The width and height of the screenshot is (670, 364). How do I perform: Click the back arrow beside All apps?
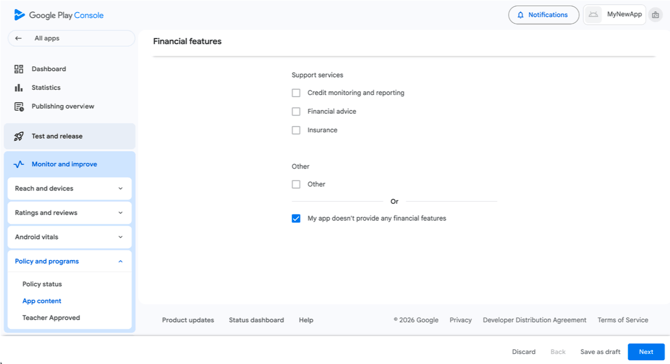[18, 38]
